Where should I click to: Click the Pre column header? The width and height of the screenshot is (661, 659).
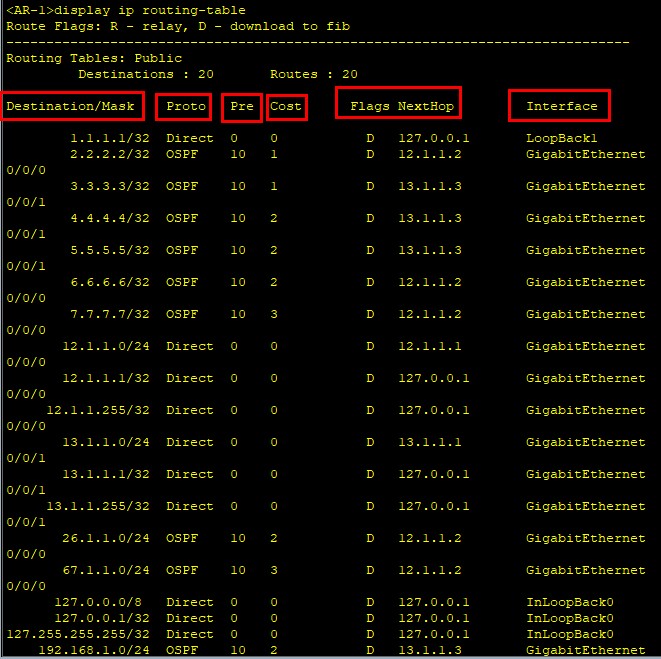tap(242, 106)
